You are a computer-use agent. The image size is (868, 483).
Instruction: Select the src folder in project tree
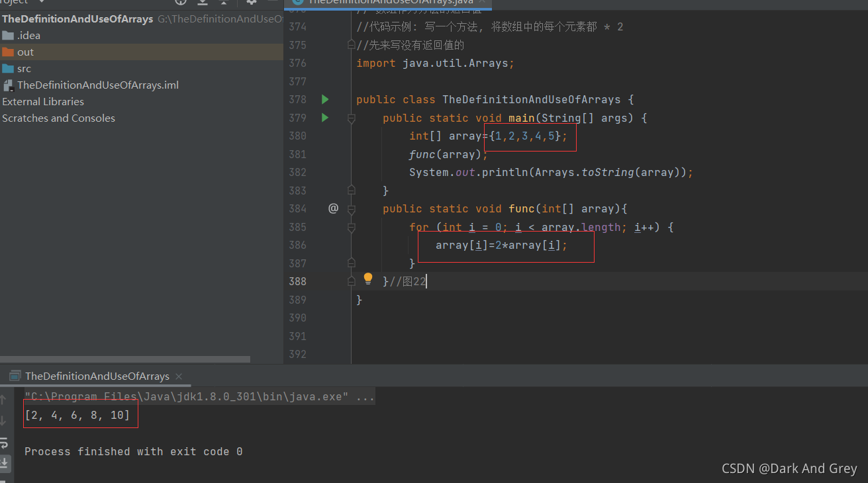tap(24, 68)
